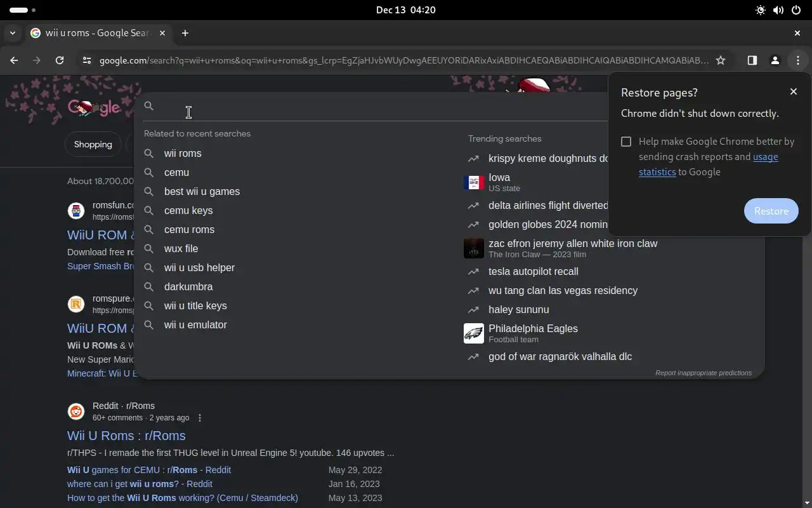Check the crash reports checkbox
The height and width of the screenshot is (508, 812).
626,142
